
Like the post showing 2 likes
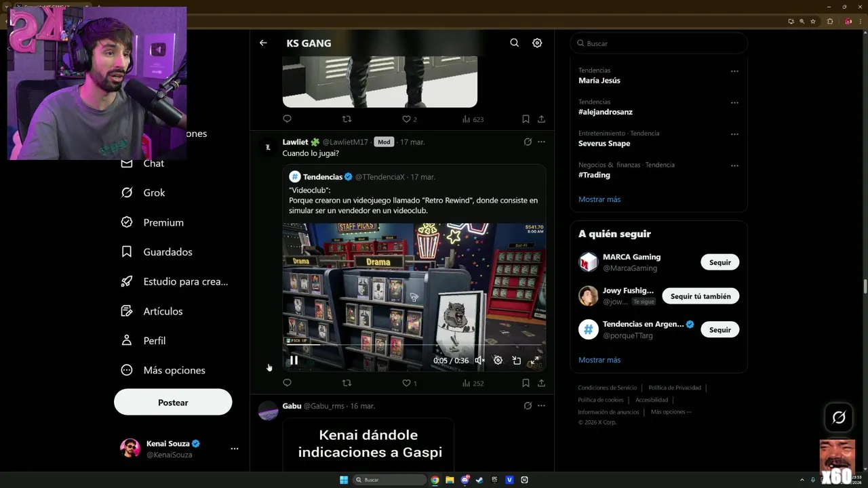point(410,119)
